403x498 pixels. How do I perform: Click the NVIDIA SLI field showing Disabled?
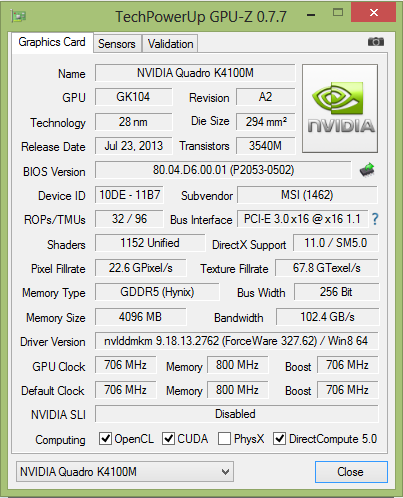[x=236, y=414]
